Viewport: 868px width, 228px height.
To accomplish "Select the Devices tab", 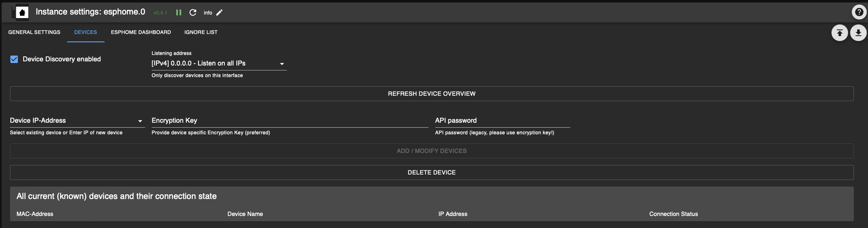I will [x=85, y=32].
